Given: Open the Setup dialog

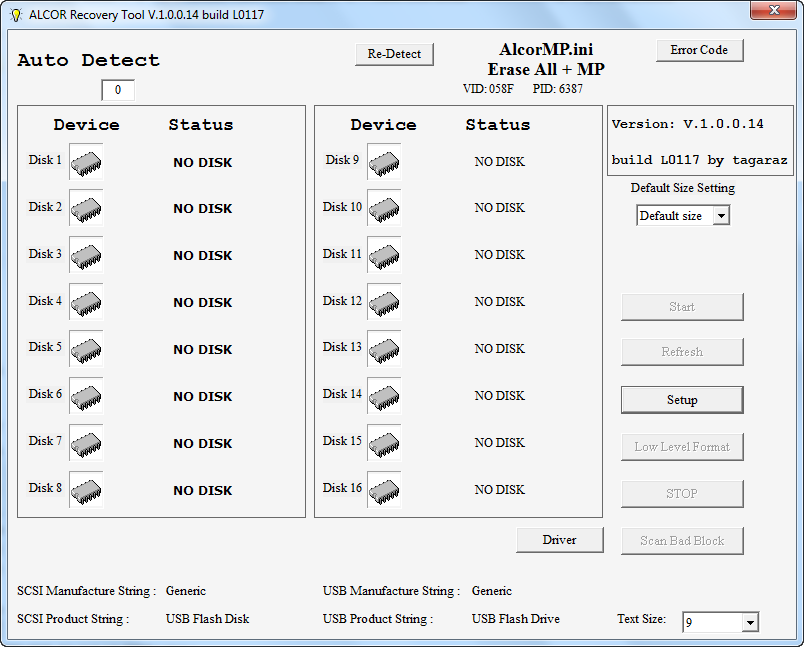Looking at the screenshot, I should pos(682,400).
